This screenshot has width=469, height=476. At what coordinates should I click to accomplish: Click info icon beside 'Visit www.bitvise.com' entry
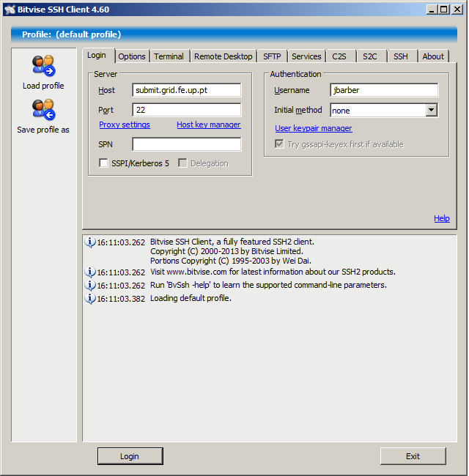point(90,272)
